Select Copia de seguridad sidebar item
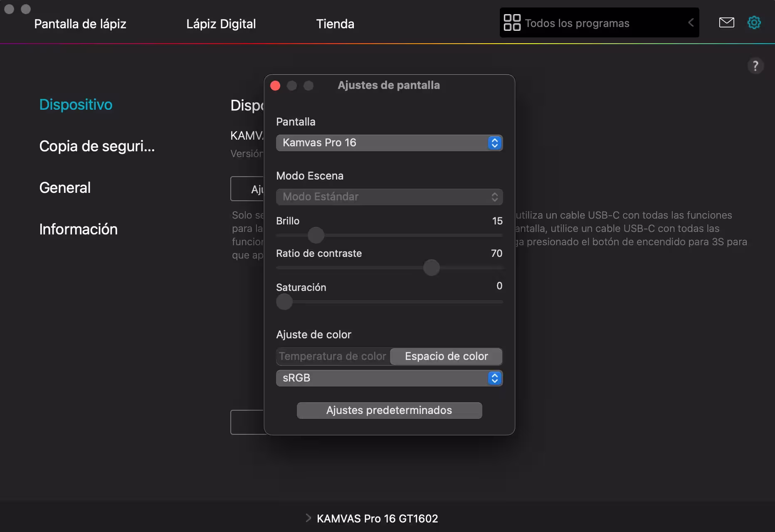This screenshot has height=532, width=775. pyautogui.click(x=97, y=146)
